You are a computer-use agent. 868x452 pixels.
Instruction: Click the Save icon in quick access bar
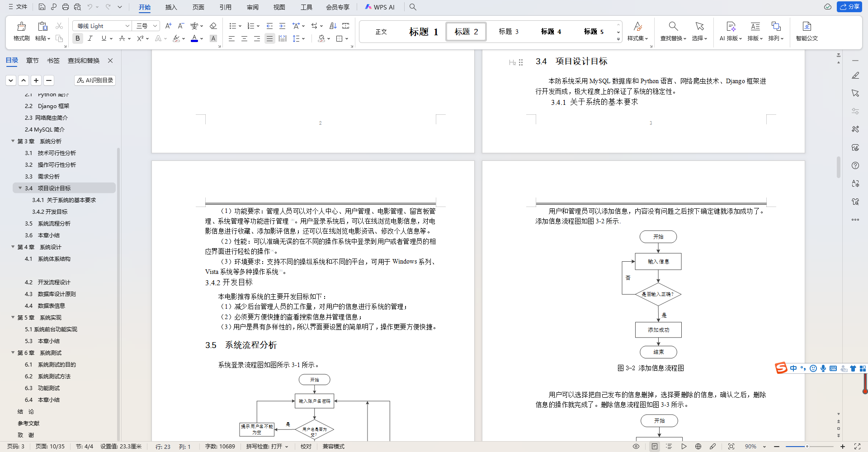pos(42,7)
